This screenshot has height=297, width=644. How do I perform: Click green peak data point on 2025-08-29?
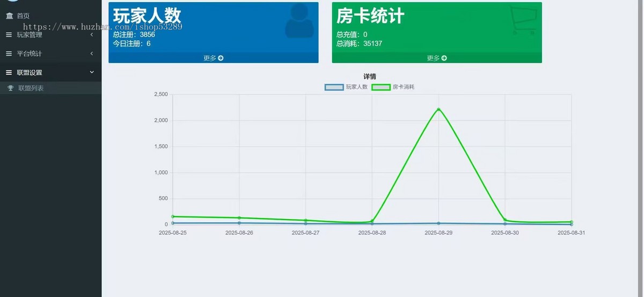[x=438, y=110]
